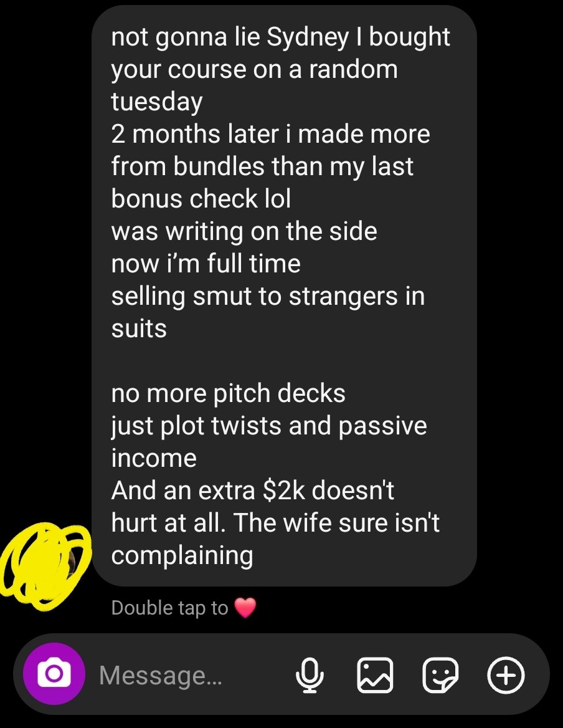Screen dimensions: 563x728
Task: Select the word 'Sydney' in the message
Action: pyautogui.click(x=308, y=37)
